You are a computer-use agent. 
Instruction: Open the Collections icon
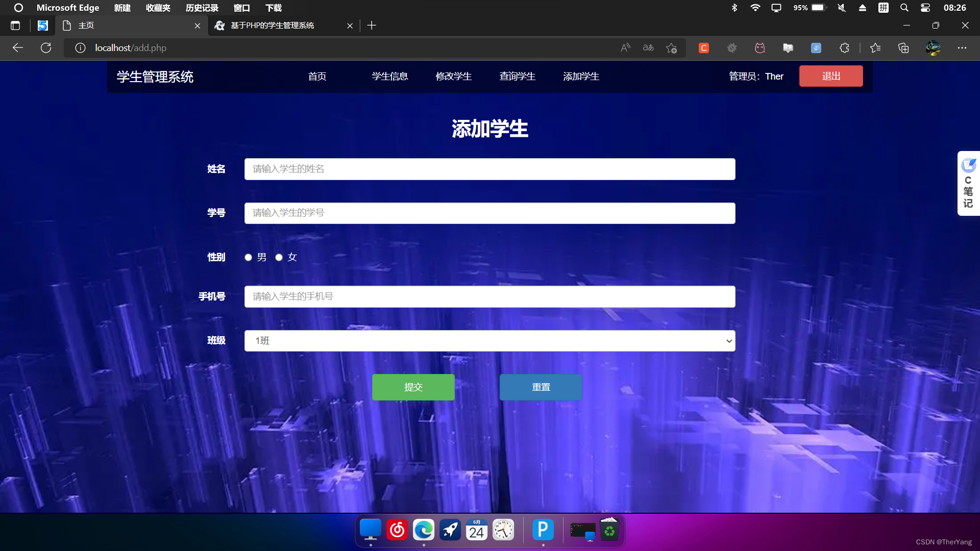[x=903, y=48]
